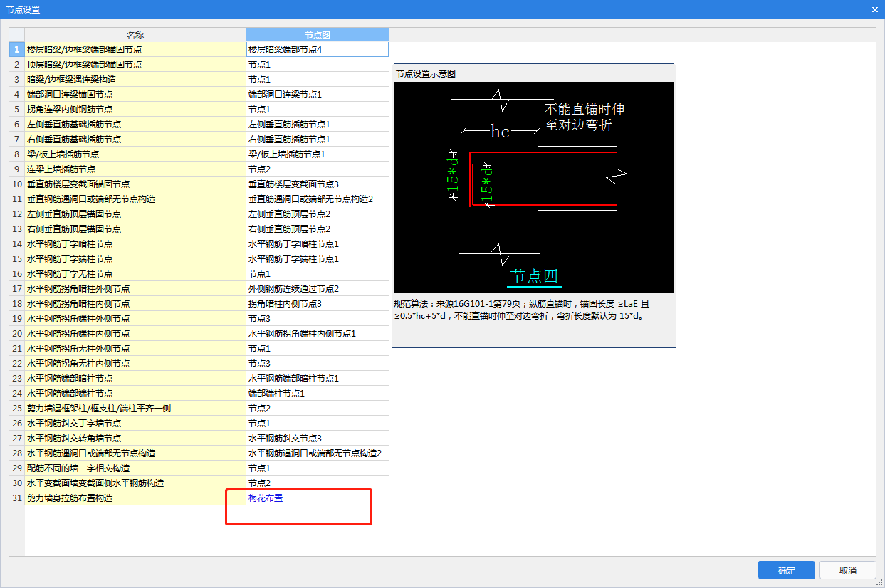Open the node diagram preview image
Screen dimensions: 885x588
point(533,187)
